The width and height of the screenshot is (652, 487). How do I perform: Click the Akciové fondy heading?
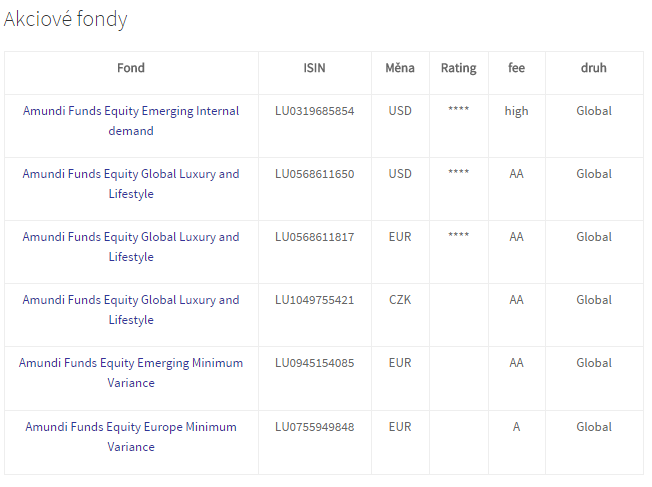pos(66,19)
